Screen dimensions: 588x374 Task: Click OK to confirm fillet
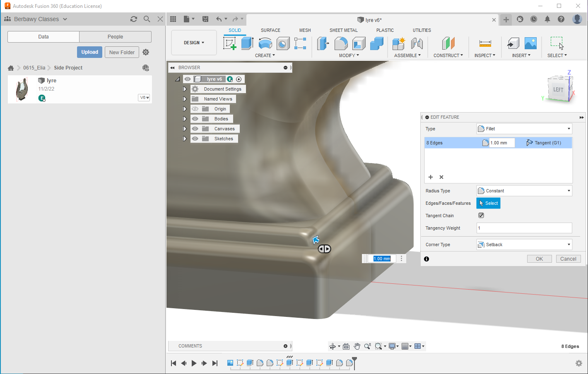[x=539, y=259]
